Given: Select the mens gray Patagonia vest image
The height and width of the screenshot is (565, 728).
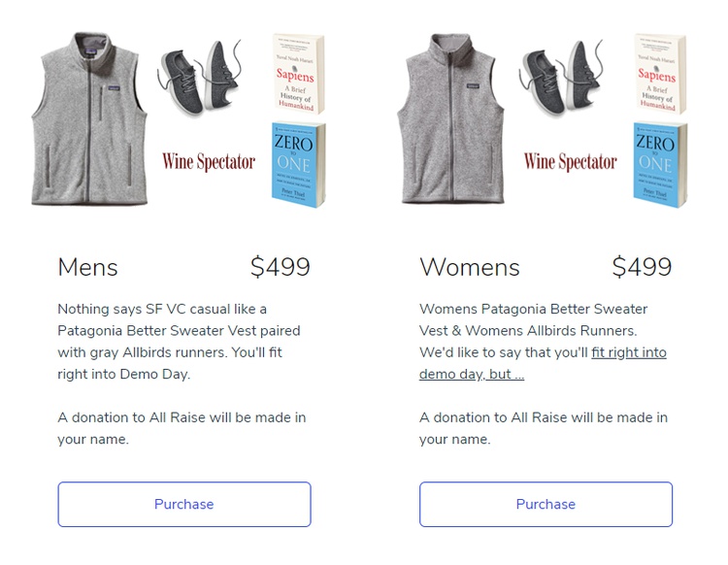Looking at the screenshot, I should pyautogui.click(x=89, y=118).
